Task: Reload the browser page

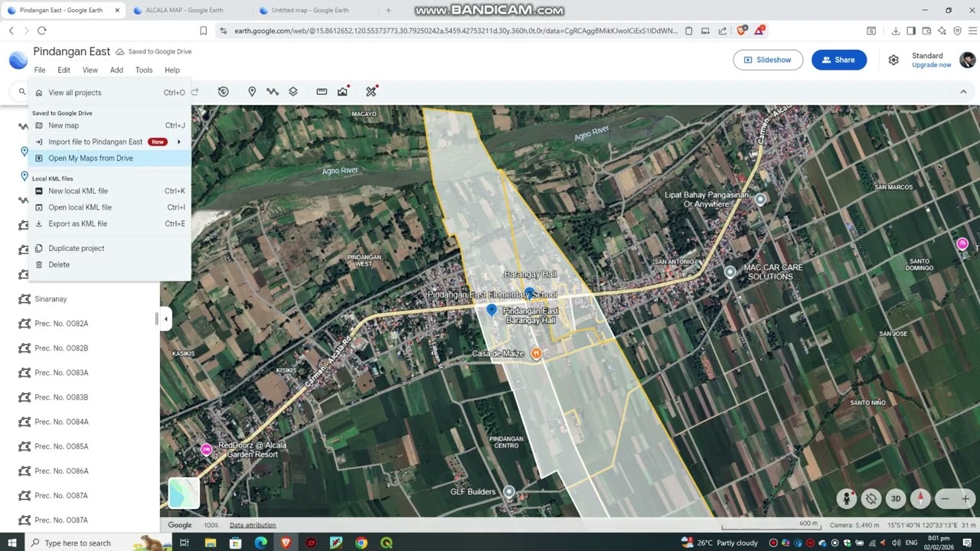Action: point(41,31)
